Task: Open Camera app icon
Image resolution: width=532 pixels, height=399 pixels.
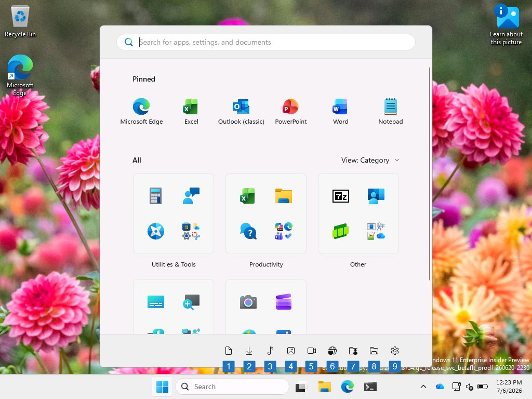Action: pyautogui.click(x=248, y=302)
